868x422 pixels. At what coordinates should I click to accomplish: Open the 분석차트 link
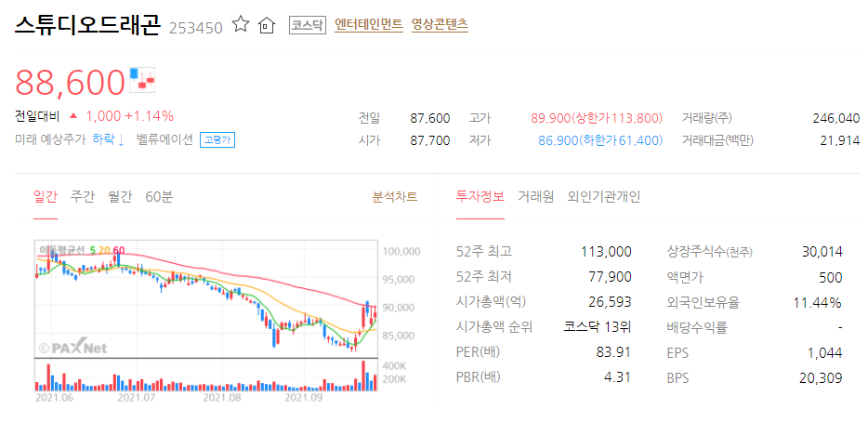click(x=395, y=197)
